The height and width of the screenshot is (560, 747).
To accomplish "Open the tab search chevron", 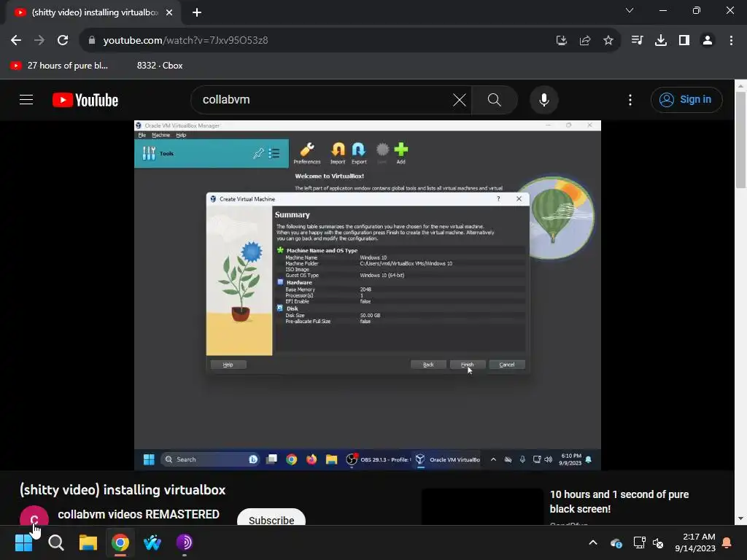I will pyautogui.click(x=630, y=10).
